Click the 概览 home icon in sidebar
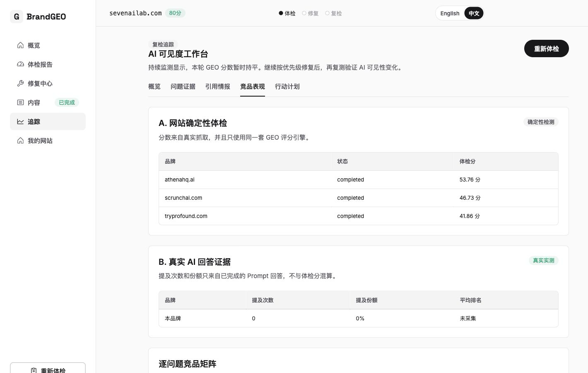 pos(20,45)
